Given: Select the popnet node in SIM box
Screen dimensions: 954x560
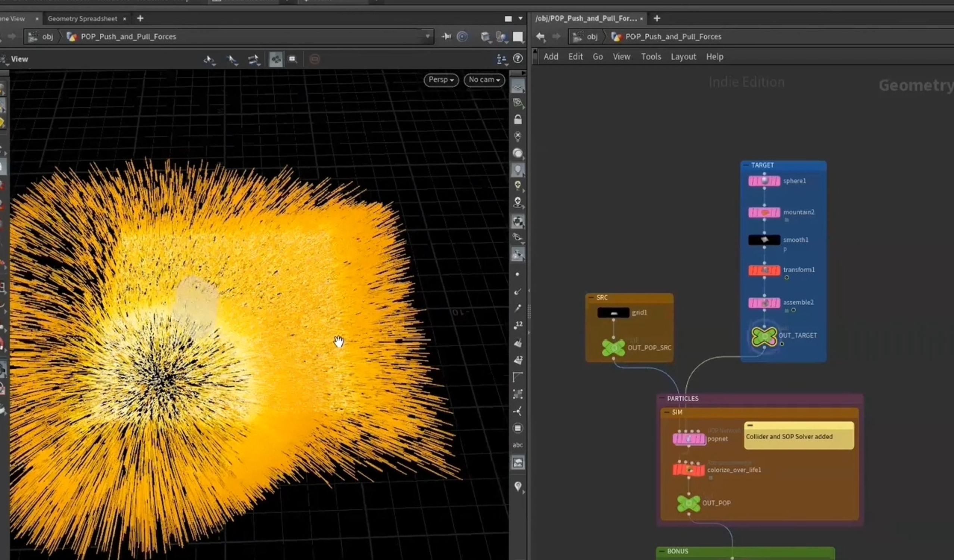Looking at the screenshot, I should tap(689, 439).
